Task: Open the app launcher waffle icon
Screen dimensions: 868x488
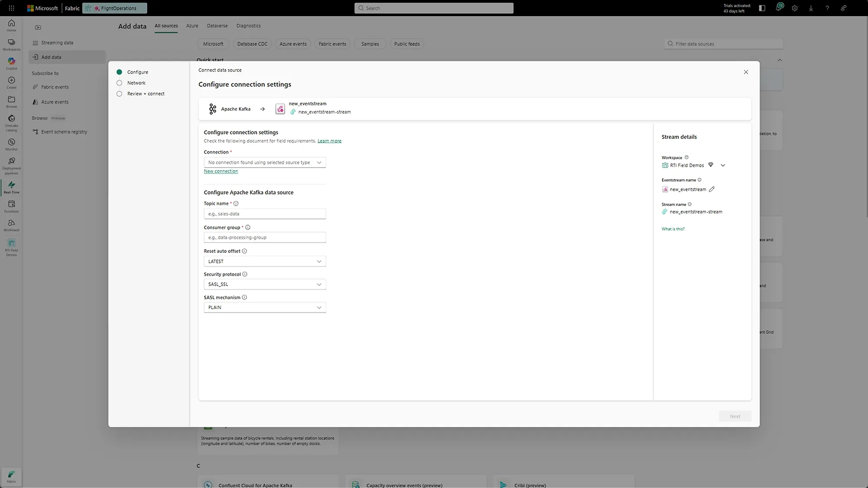Action: click(x=11, y=8)
